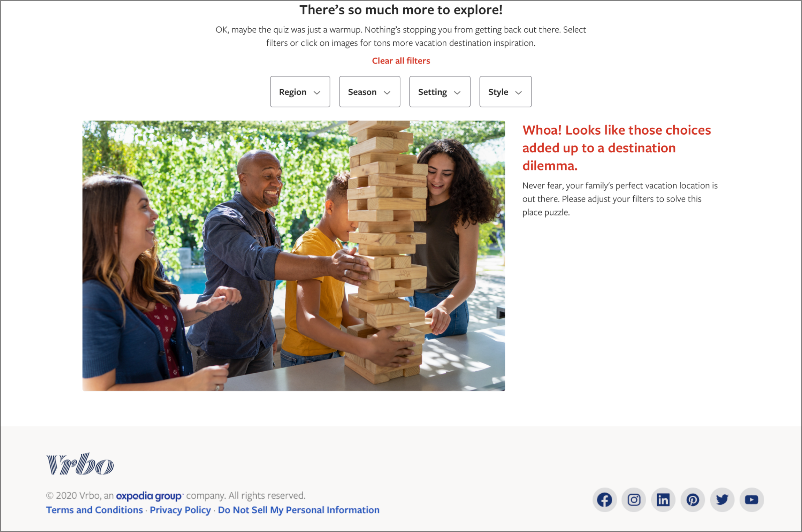Screen dimensions: 802x532
Task: Expand the Setting filter dropdown
Action: (440, 92)
